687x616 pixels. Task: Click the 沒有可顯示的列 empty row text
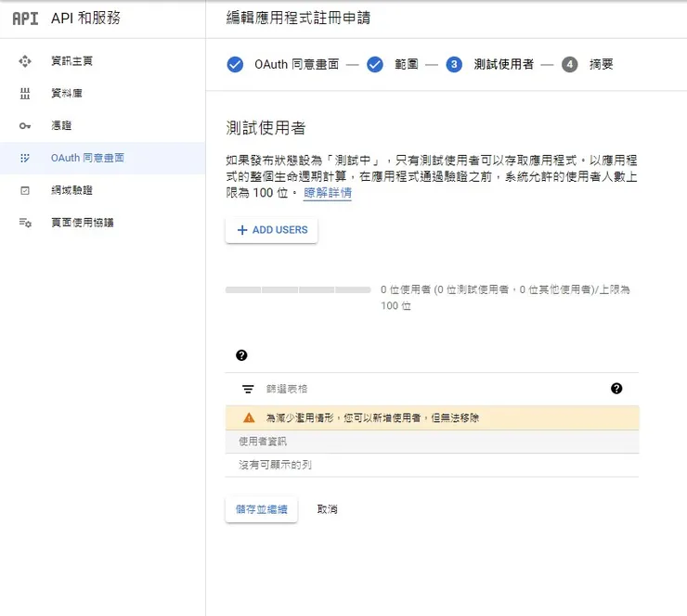275,466
